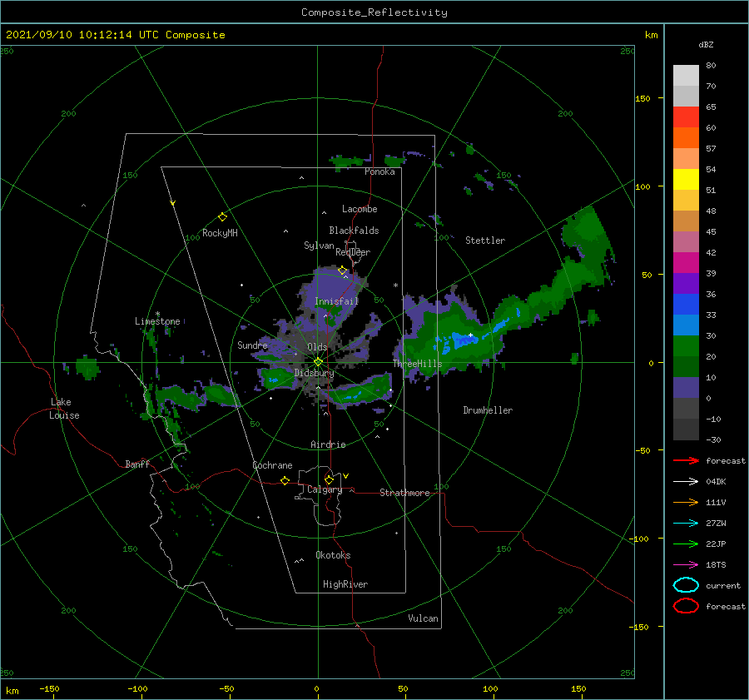Click the Airdrie label
The height and width of the screenshot is (700, 749).
click(328, 444)
